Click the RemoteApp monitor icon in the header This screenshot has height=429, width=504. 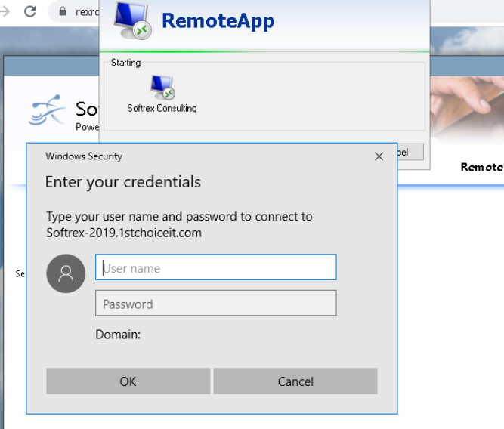coord(133,20)
